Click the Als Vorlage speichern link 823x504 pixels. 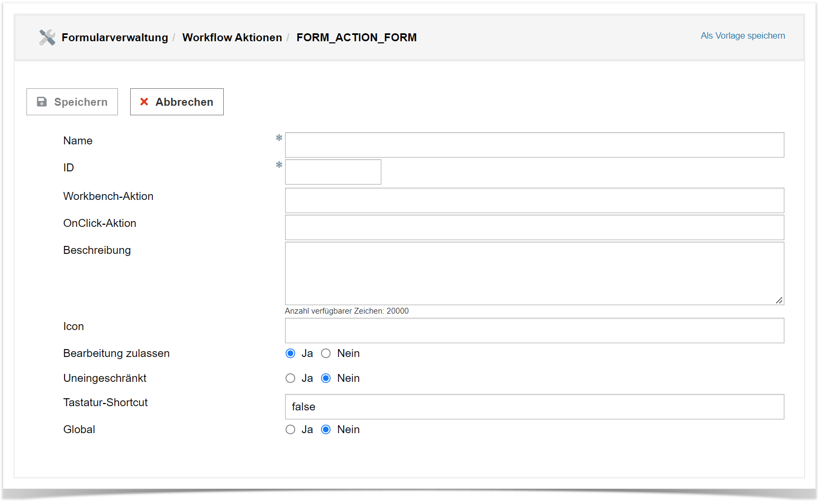(742, 35)
